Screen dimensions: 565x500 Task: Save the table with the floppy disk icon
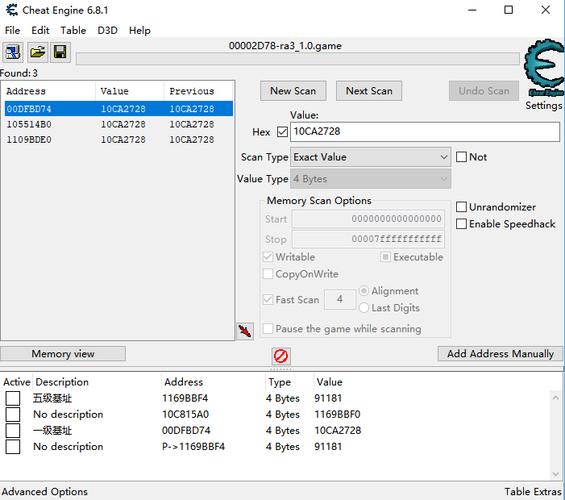pos(60,53)
